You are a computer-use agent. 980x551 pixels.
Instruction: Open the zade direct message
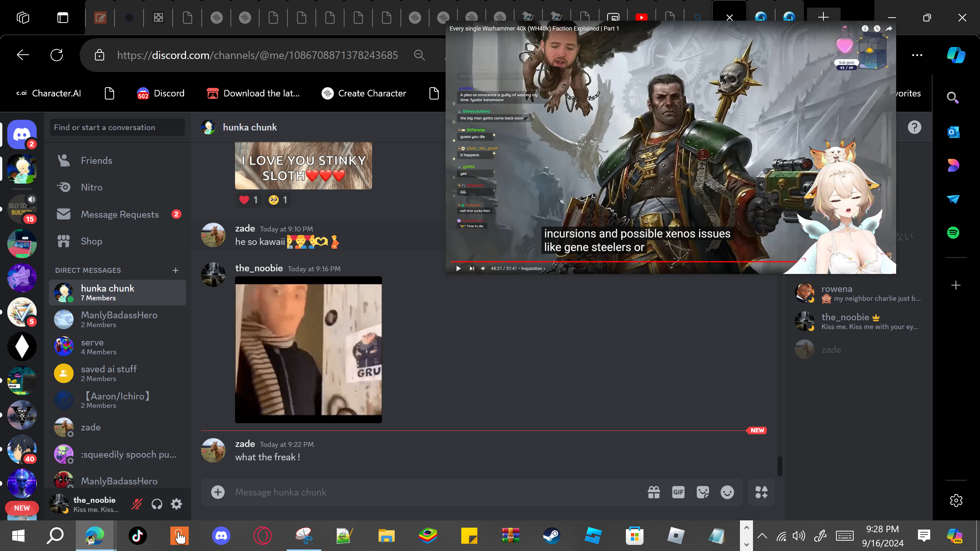point(117,427)
